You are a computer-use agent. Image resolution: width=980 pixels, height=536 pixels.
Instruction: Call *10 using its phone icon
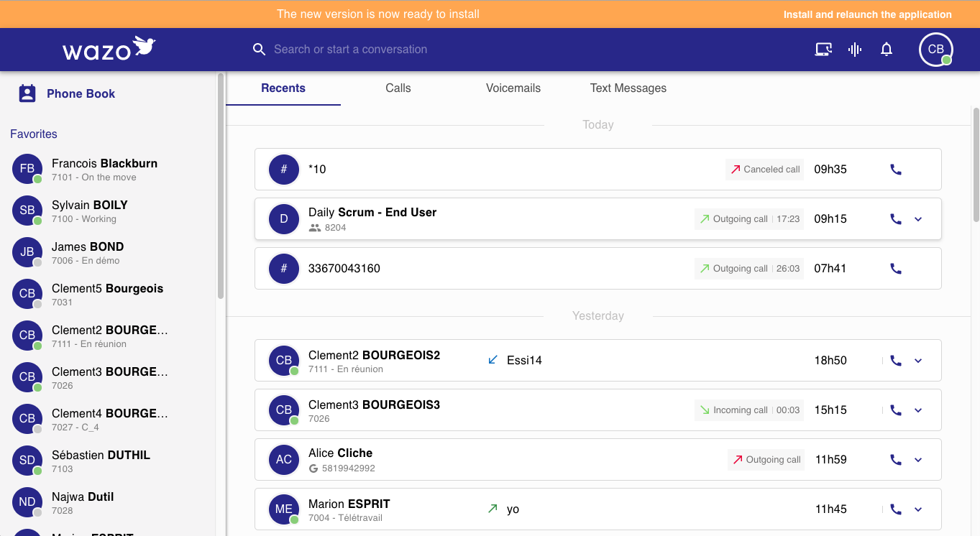pyautogui.click(x=896, y=170)
